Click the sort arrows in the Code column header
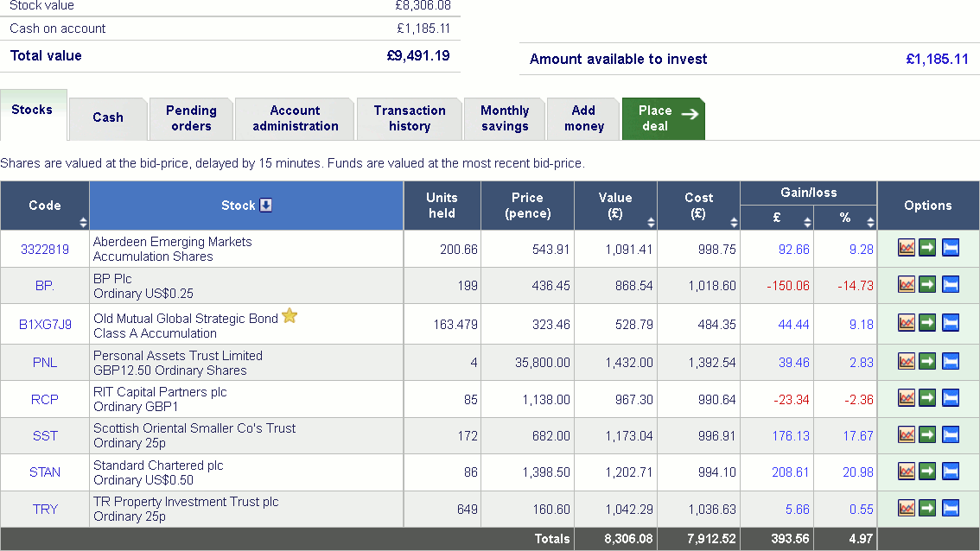 (83, 222)
